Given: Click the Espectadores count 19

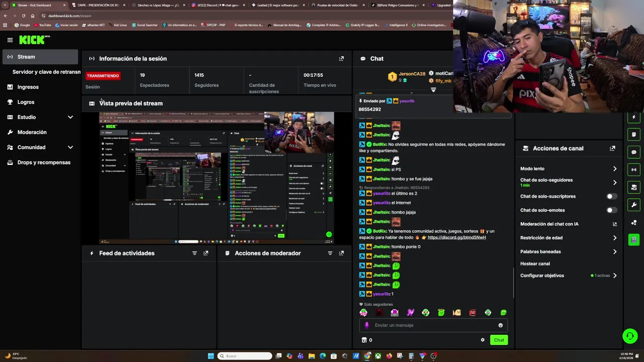Looking at the screenshot, I should (x=142, y=75).
